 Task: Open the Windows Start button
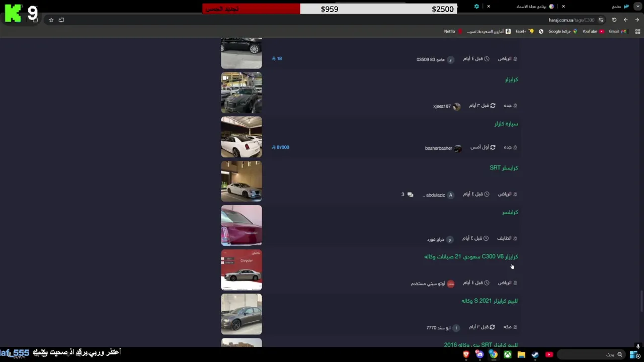tap(634, 354)
